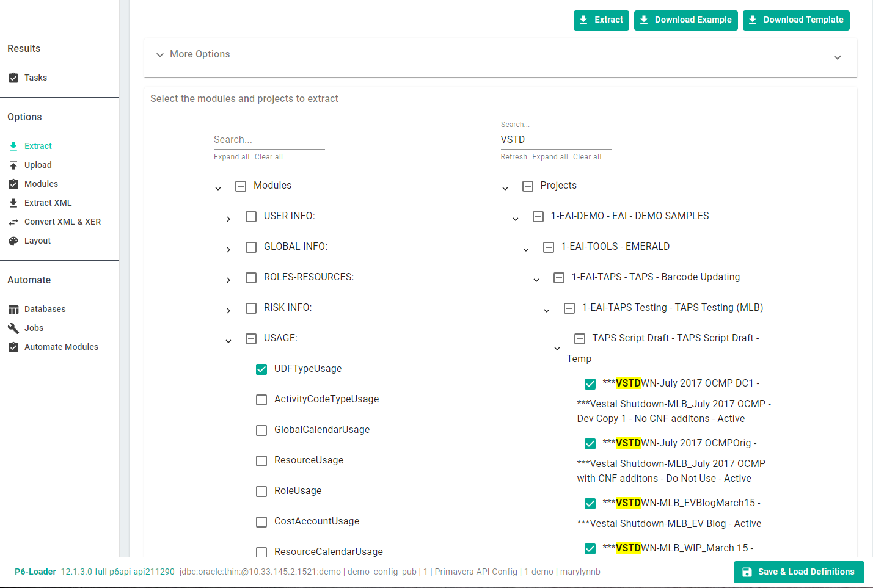Enable the ActivityCodeTypeUsage checkbox
Viewport: 873px width, 588px height.
click(261, 400)
